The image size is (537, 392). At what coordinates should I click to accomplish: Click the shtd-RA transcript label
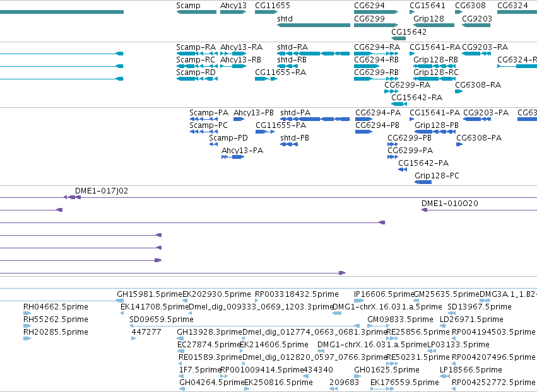[x=292, y=47]
